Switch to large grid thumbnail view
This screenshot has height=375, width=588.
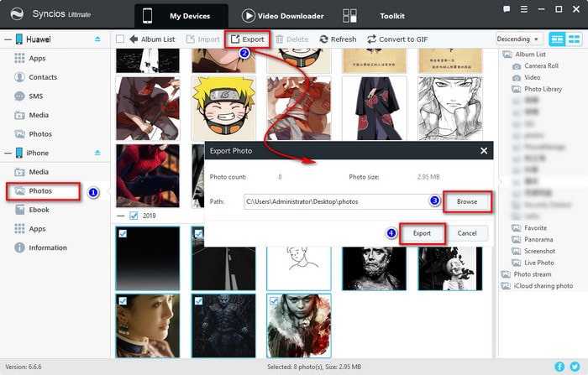pyautogui.click(x=557, y=39)
